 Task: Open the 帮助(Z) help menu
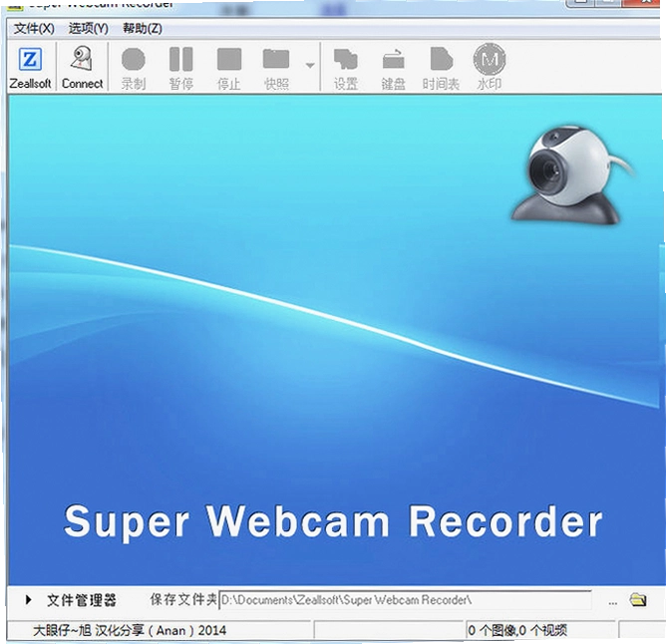(x=143, y=29)
